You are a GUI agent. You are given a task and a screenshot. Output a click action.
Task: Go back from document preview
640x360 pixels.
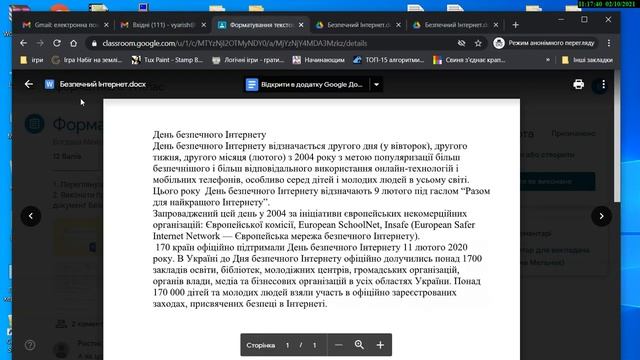coord(29,84)
